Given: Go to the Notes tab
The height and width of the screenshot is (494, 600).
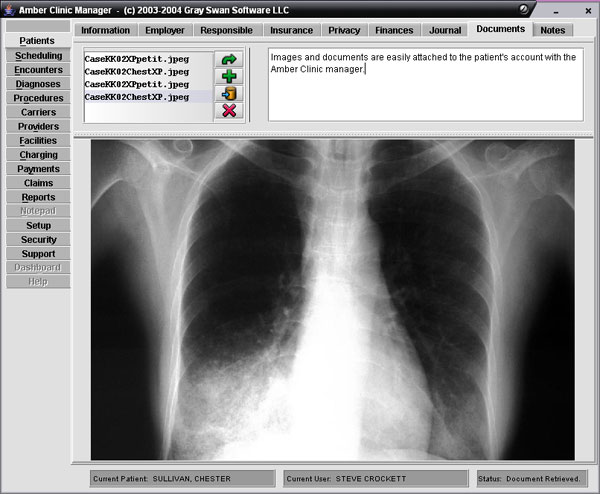Looking at the screenshot, I should pos(552,30).
